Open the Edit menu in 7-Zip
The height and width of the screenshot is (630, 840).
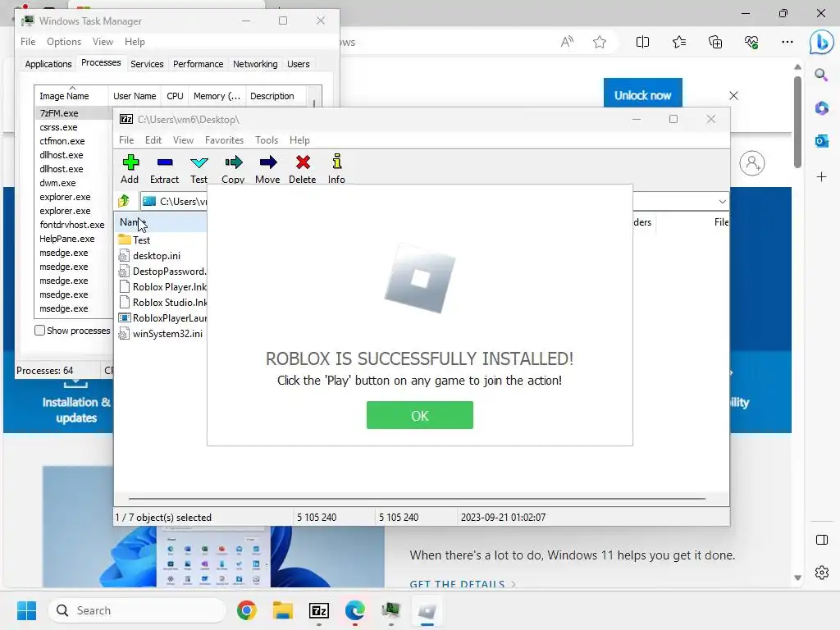pyautogui.click(x=153, y=139)
